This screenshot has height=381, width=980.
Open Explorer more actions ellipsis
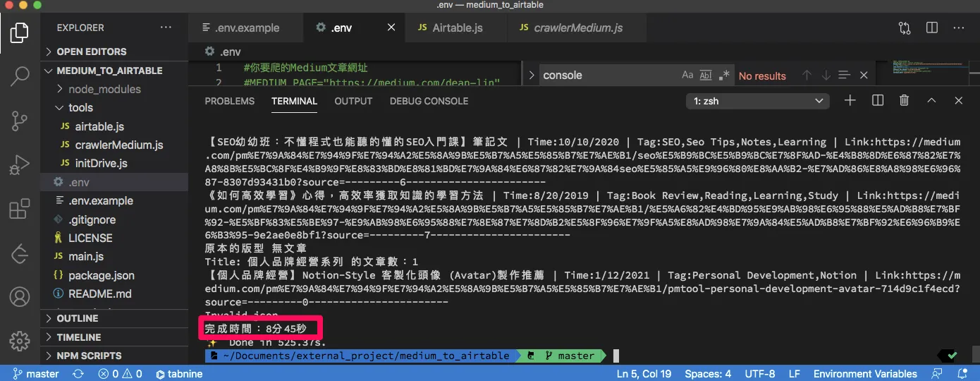coord(166,28)
